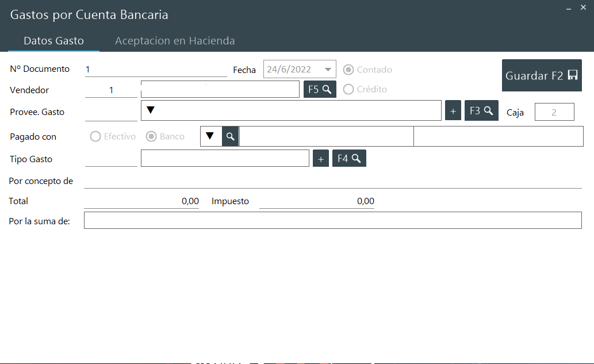The height and width of the screenshot is (364, 594).
Task: Expand the bank account dropdown arrow
Action: point(210,136)
